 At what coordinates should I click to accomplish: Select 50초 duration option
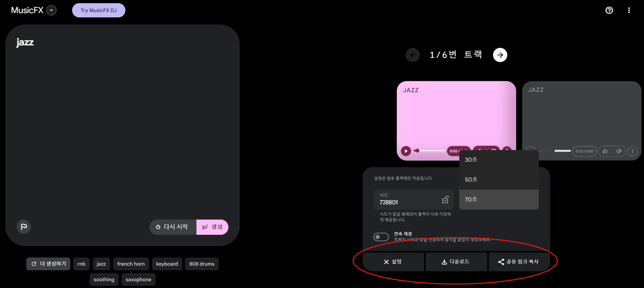click(x=499, y=180)
